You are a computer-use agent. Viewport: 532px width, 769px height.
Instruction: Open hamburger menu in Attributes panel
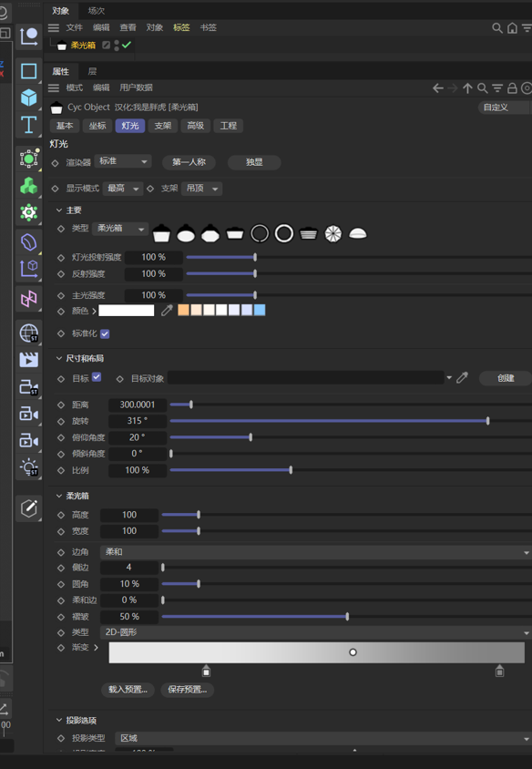(54, 87)
